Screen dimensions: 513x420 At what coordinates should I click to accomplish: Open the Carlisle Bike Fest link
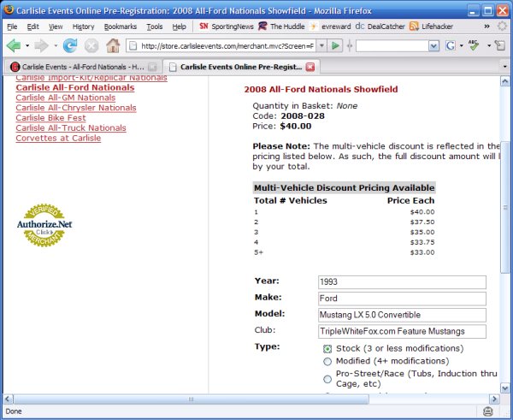click(50, 118)
